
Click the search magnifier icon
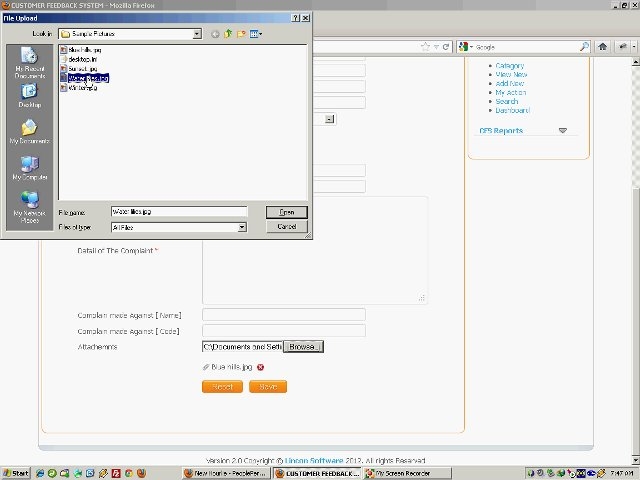click(x=584, y=47)
